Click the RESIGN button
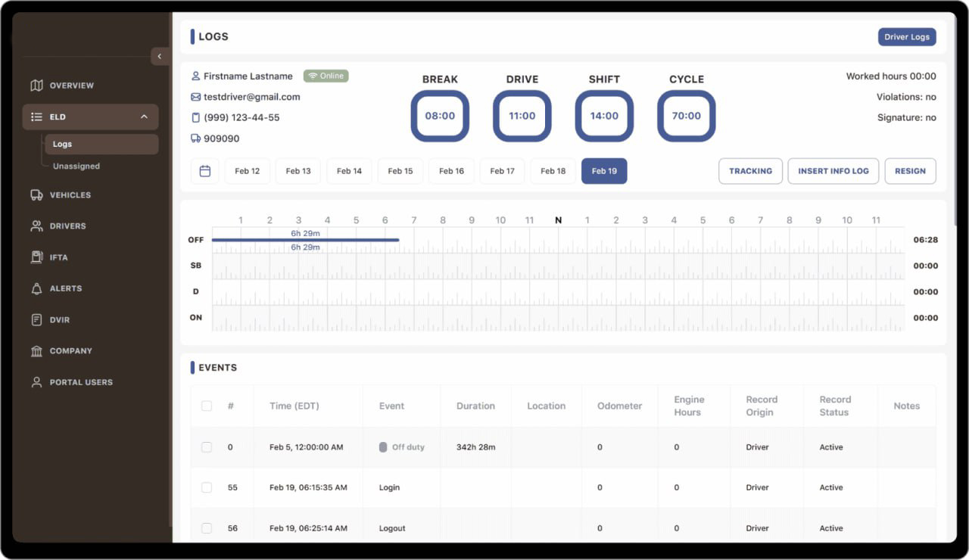 click(910, 171)
